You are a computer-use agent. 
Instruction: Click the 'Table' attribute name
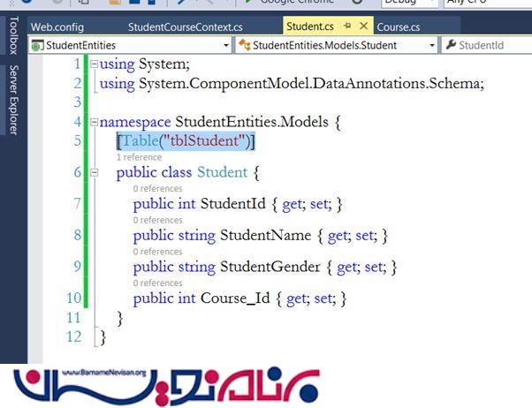tap(141, 140)
